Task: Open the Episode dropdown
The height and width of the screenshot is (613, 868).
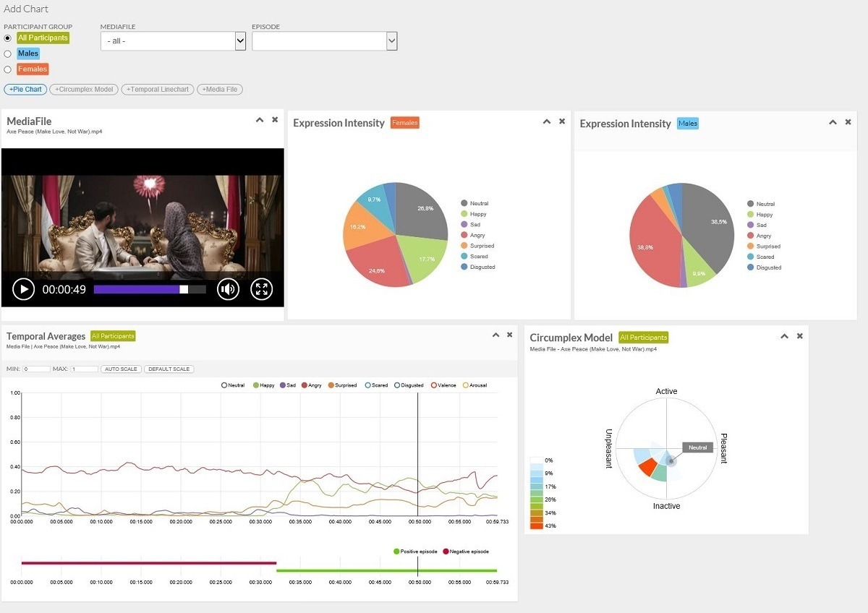Action: point(324,41)
